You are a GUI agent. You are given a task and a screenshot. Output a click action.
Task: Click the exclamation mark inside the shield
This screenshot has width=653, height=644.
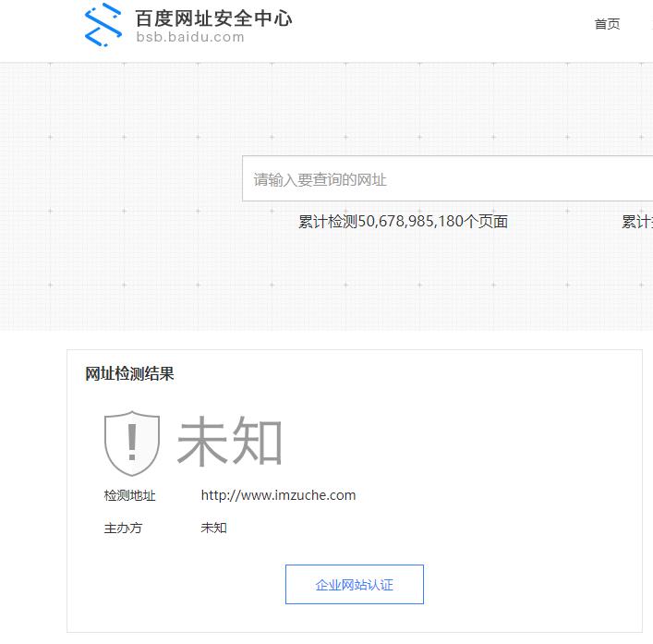[132, 442]
